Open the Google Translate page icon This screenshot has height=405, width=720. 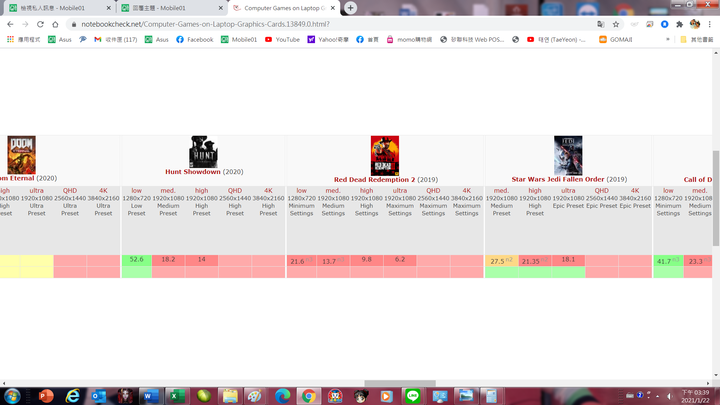[601, 24]
